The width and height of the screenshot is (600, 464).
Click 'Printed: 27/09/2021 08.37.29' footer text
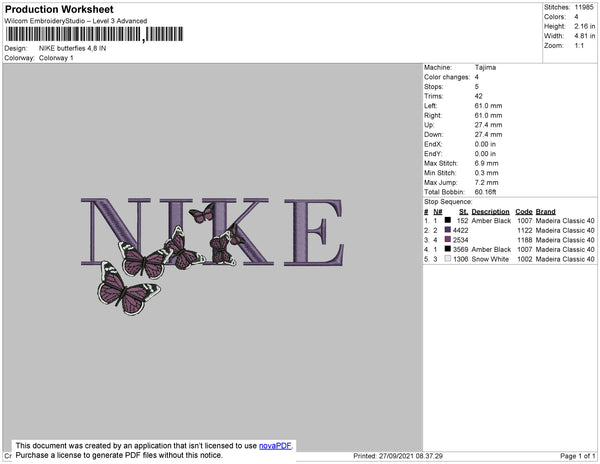(x=398, y=456)
